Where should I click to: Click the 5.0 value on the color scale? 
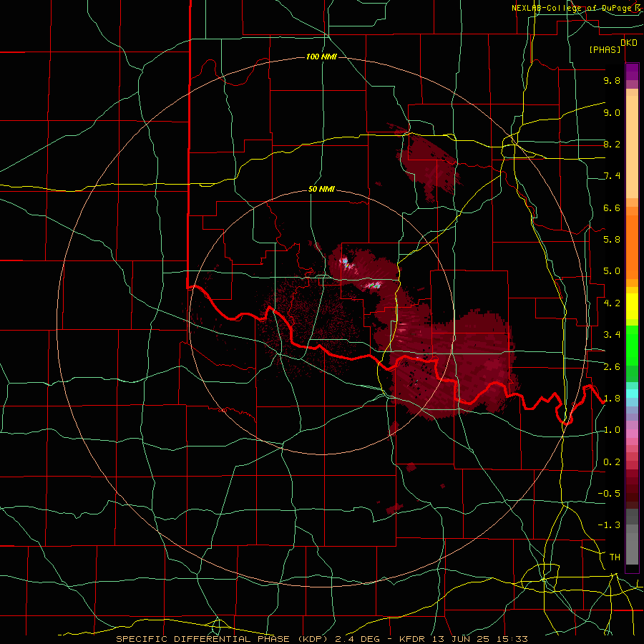pyautogui.click(x=612, y=271)
